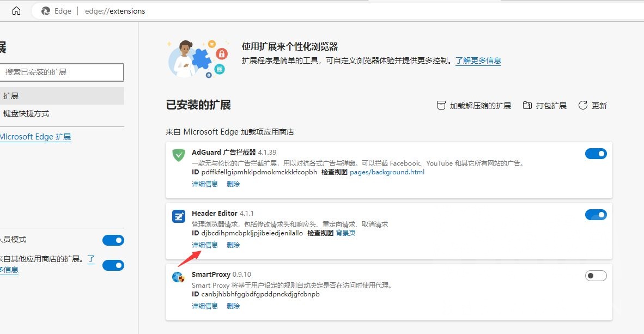This screenshot has width=644, height=334.
Task: Disable the AdGuard extension toggle
Action: [596, 154]
